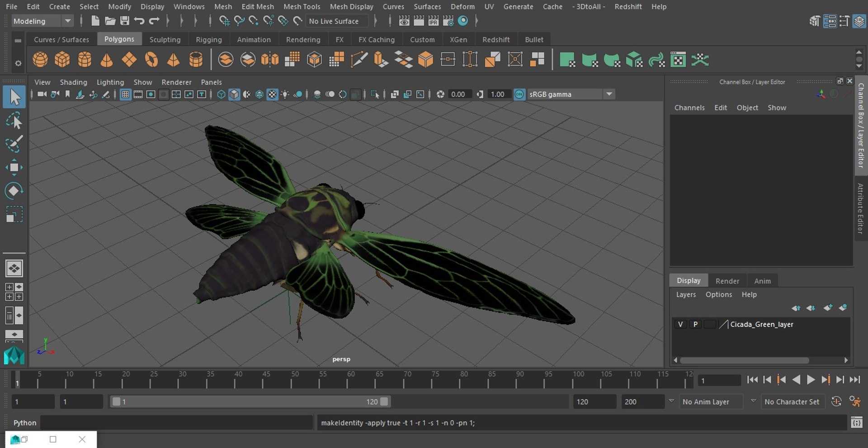Choose the arrow Select tool
This screenshot has height=448, width=868.
pos(14,97)
